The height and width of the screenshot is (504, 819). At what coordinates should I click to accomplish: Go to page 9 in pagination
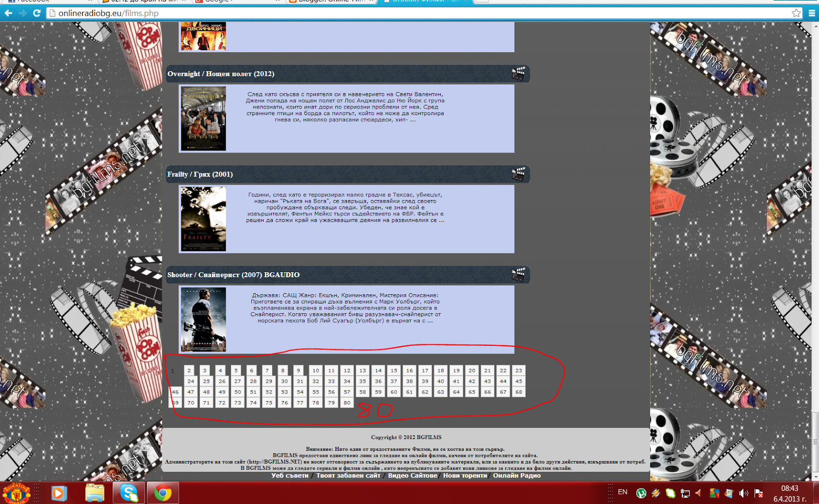tap(298, 370)
